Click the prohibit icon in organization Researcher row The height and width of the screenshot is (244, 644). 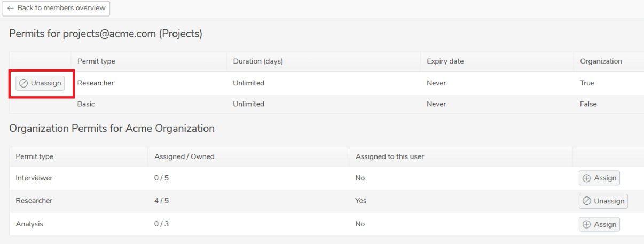tap(587, 201)
